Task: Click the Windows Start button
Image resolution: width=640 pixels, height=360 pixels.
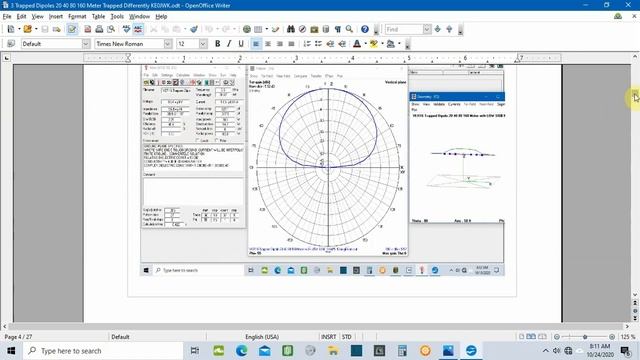Action: (x=11, y=351)
